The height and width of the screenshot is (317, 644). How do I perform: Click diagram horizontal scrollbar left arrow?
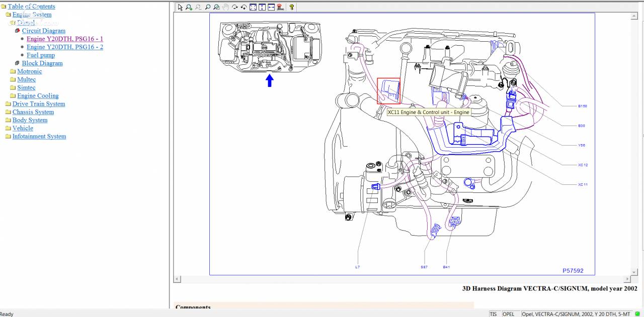pos(177,279)
